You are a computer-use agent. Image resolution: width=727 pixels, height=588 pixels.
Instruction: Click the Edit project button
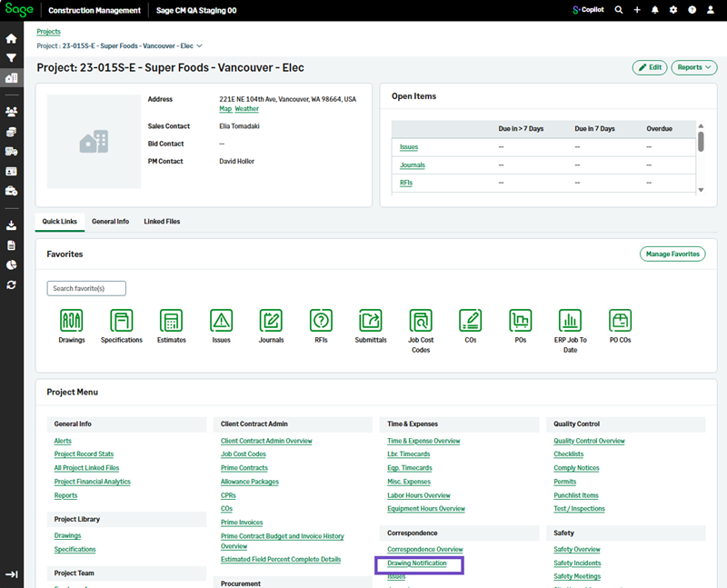(650, 67)
